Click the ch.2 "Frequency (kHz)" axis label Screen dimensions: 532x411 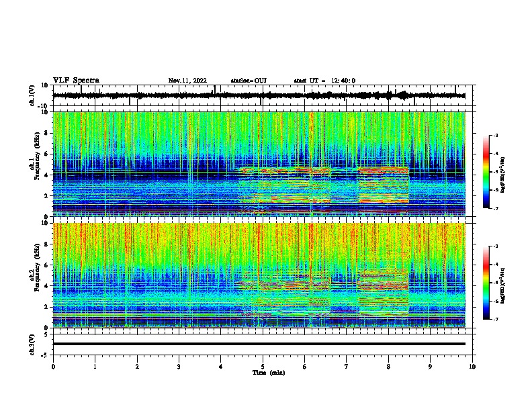37,267
